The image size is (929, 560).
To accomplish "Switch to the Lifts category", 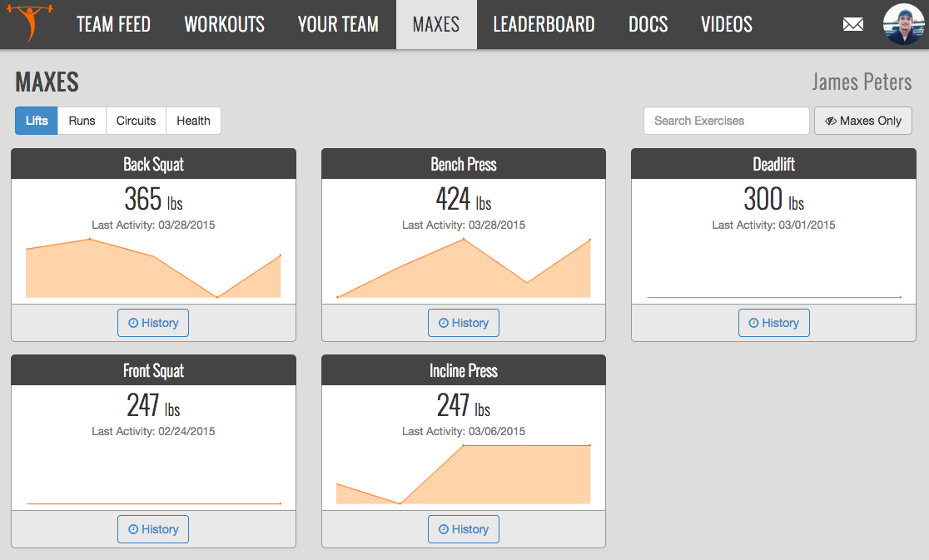I will [37, 121].
